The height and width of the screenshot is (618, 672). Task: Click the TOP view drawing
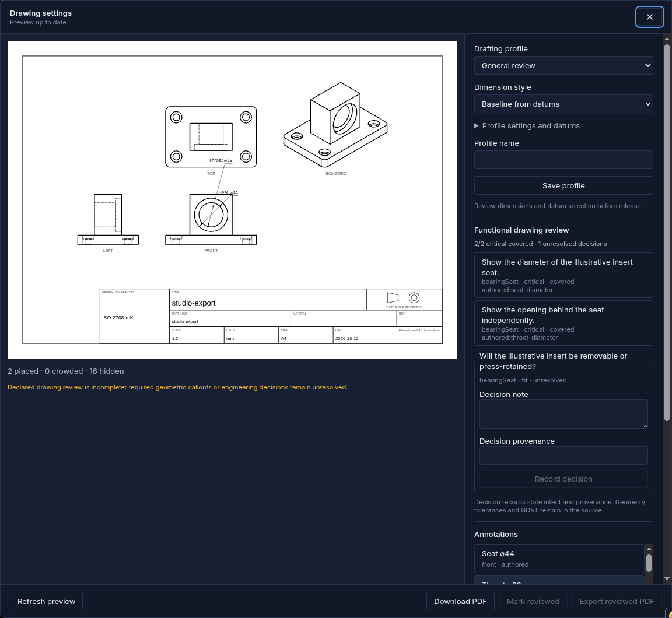click(211, 136)
